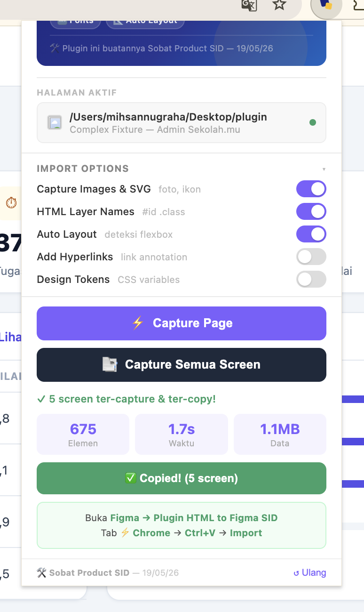
Task: Click the Plugin ini buatannya Sobat Product text
Action: (161, 48)
